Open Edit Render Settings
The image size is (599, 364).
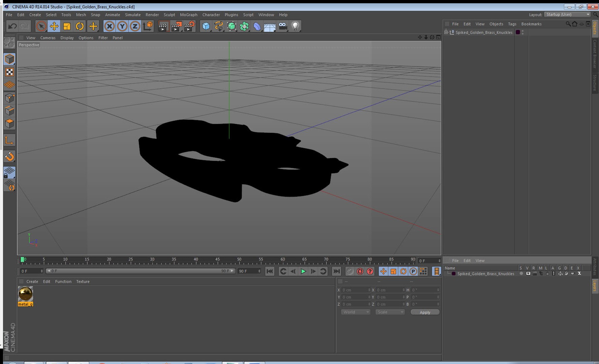[x=189, y=26]
